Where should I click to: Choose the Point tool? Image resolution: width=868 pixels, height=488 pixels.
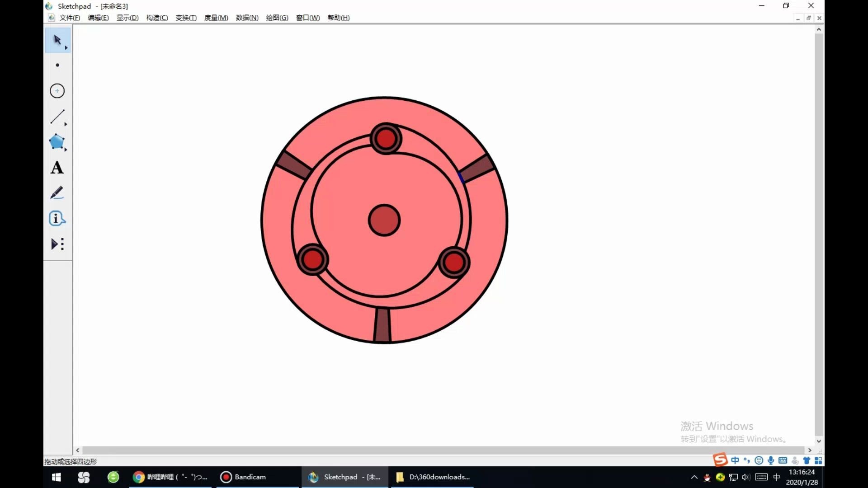(x=57, y=65)
